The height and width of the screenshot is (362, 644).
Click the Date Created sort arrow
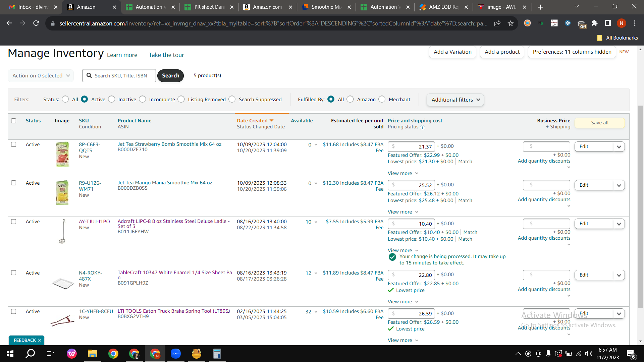coord(271,121)
